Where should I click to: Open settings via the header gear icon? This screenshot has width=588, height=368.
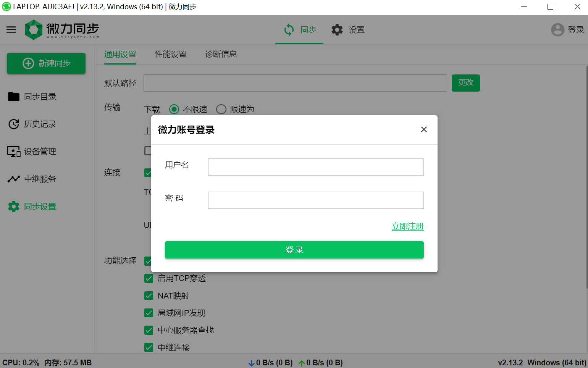(337, 30)
